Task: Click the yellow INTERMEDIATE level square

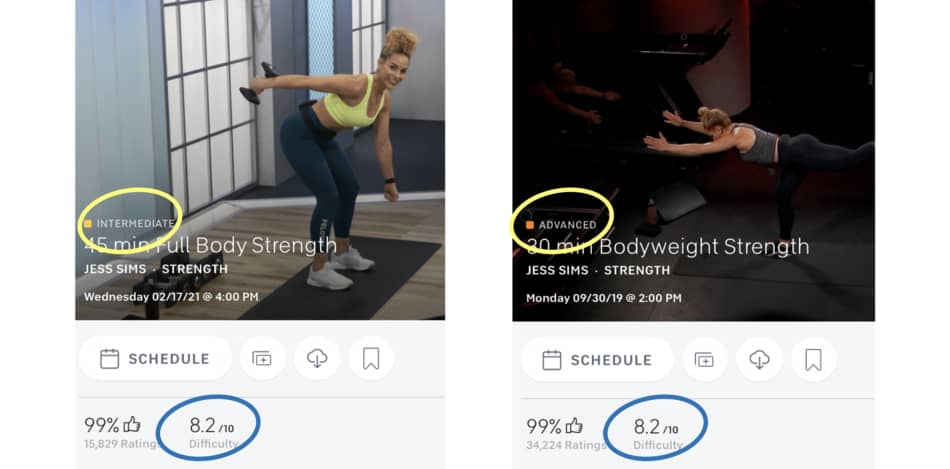Action: coord(88,224)
